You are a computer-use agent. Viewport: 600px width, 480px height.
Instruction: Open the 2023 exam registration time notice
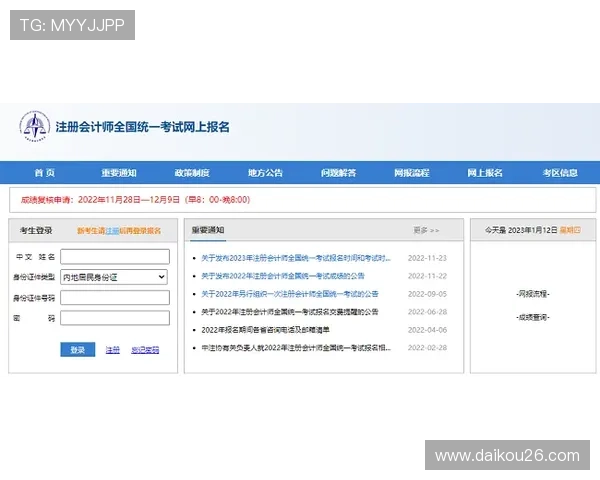(296, 258)
